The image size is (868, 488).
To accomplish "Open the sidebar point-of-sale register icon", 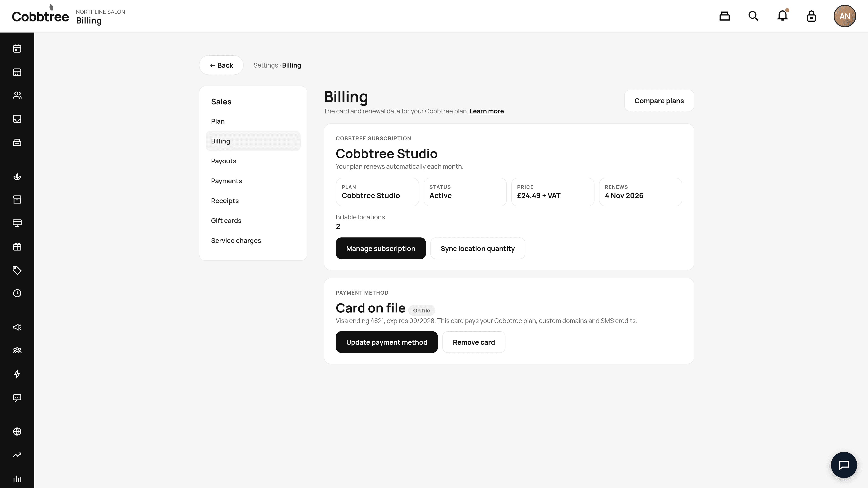I will tap(17, 142).
